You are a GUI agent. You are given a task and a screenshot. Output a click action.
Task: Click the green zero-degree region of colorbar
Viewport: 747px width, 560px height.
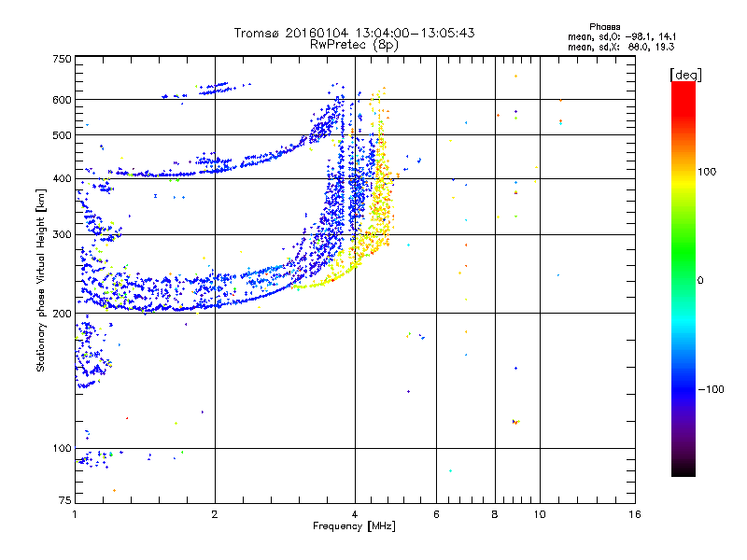click(x=684, y=279)
